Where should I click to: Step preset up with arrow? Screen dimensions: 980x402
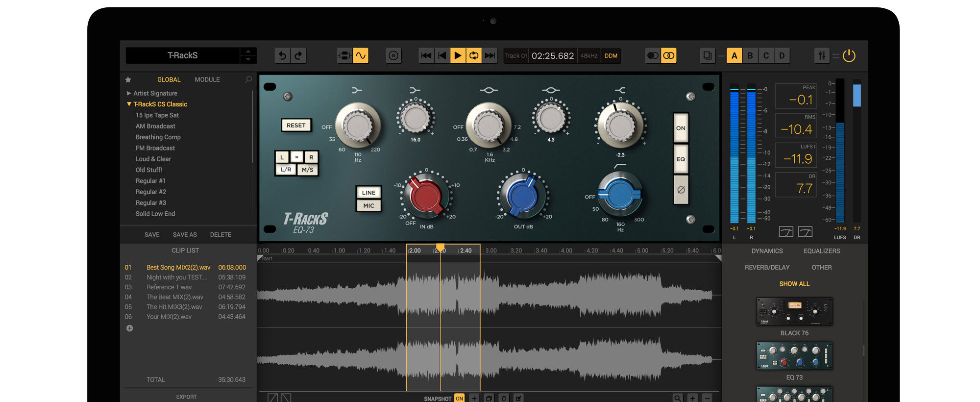pyautogui.click(x=248, y=51)
